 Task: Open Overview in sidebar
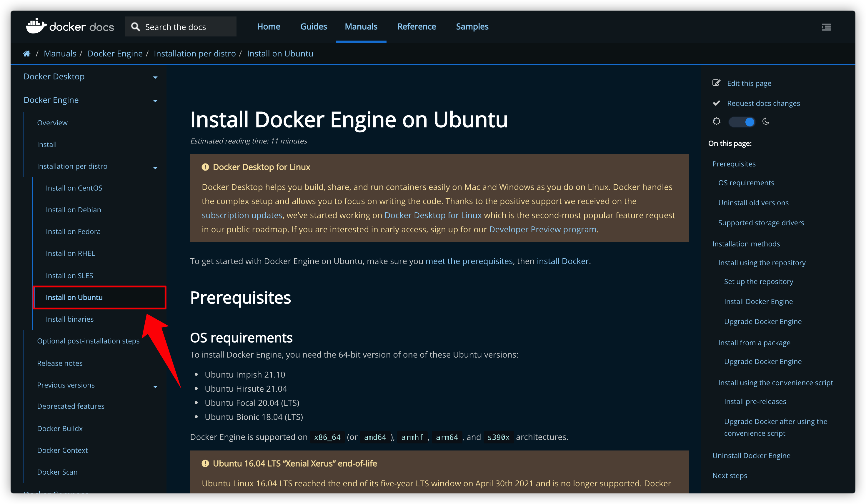[52, 123]
